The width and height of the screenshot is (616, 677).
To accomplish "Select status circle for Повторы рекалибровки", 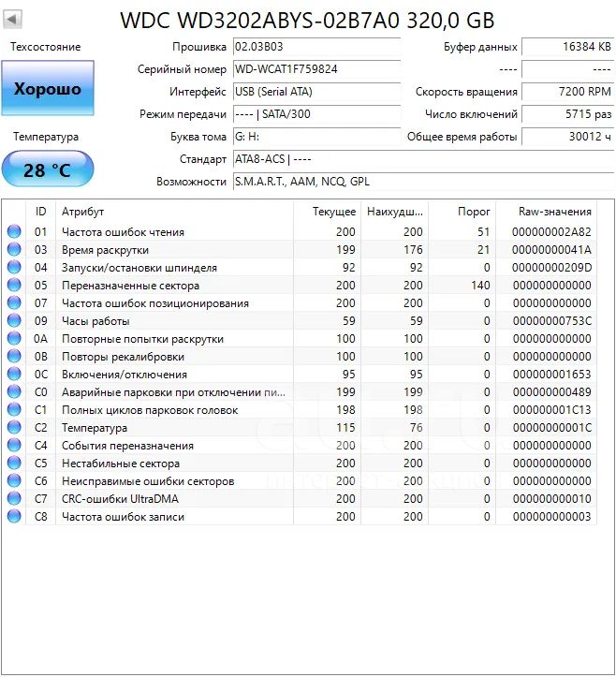I will tap(14, 356).
